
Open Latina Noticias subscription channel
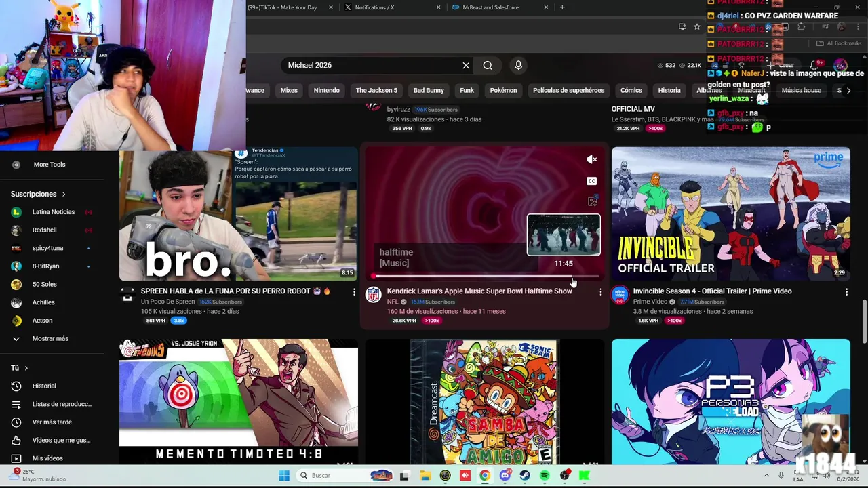coord(54,212)
